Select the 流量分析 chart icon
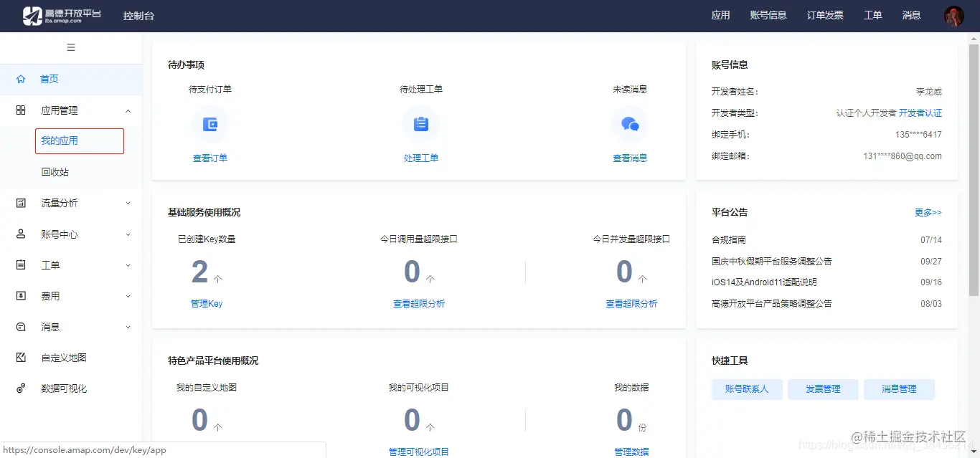Screen dimensions: 980x458 point(19,203)
